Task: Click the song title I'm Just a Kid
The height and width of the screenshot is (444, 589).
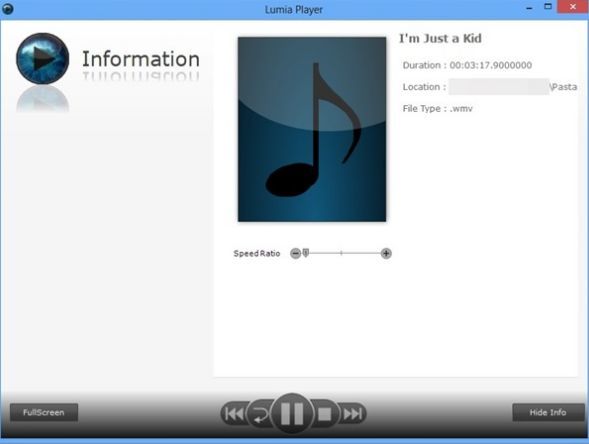Action: click(x=440, y=38)
